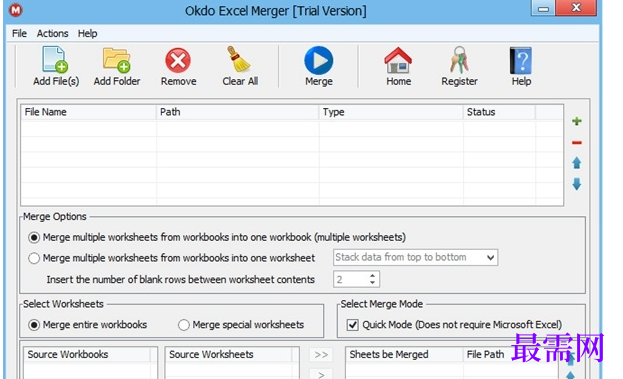Open the Actions menu

52,33
